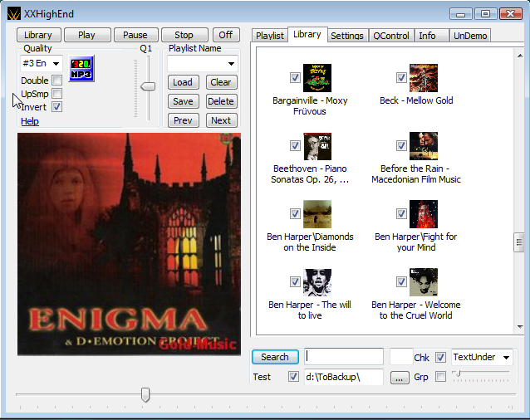The image size is (530, 420).
Task: Open the Help link
Action: [x=30, y=121]
